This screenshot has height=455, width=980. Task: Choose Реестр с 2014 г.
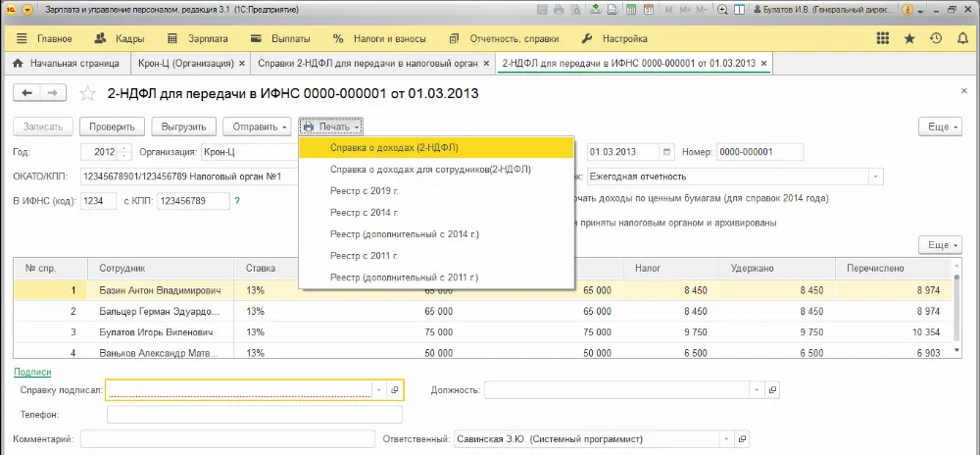point(436,213)
